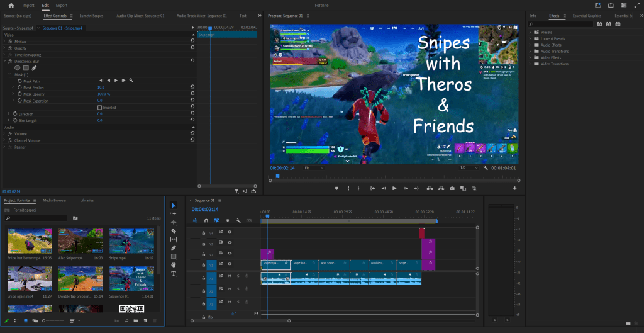Click Effects panel search field
This screenshot has height=333, width=644.
[x=560, y=25]
